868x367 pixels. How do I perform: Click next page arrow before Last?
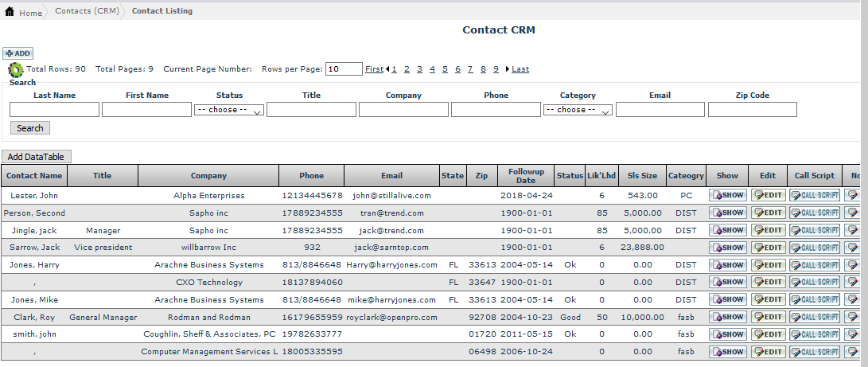pyautogui.click(x=508, y=69)
